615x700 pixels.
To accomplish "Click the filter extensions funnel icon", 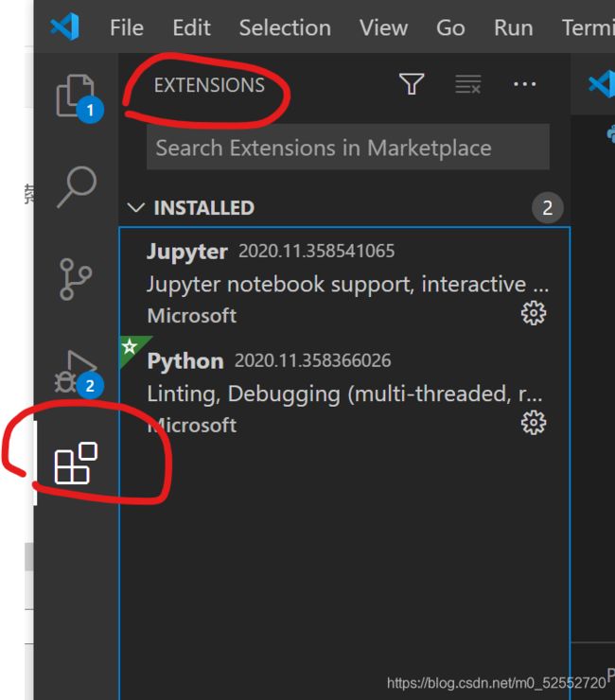I will (412, 84).
